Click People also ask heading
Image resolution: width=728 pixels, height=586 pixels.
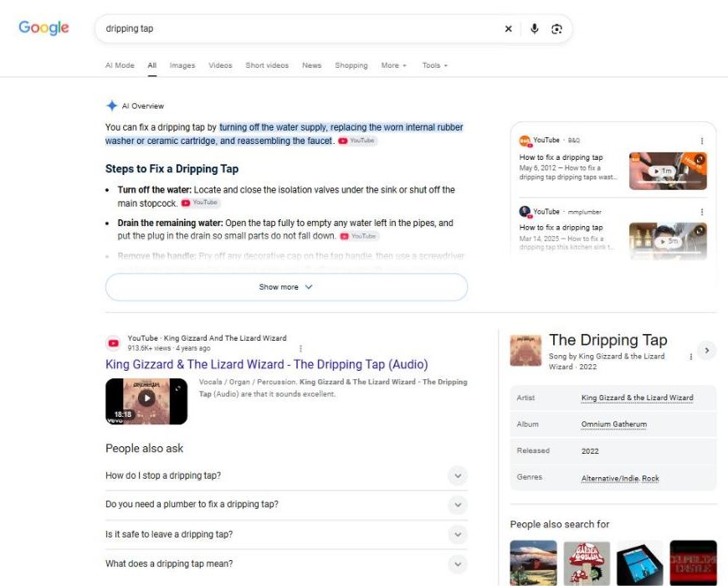pos(145,449)
